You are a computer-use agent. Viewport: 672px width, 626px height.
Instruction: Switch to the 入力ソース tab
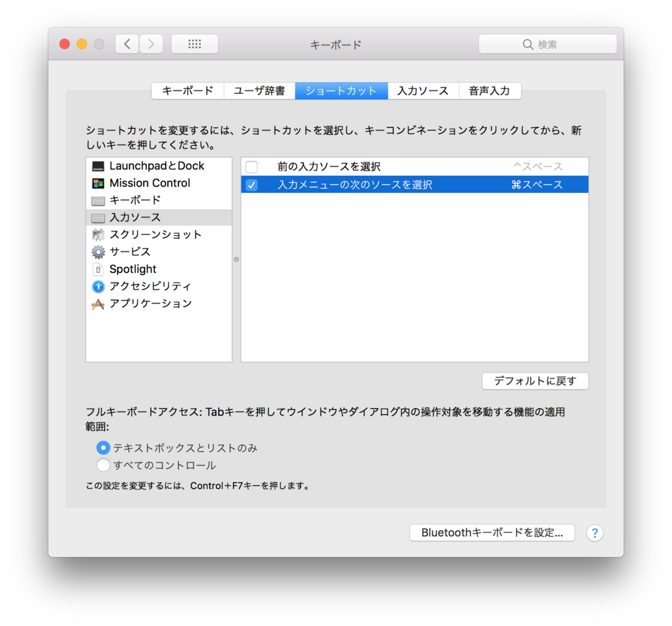click(x=423, y=91)
